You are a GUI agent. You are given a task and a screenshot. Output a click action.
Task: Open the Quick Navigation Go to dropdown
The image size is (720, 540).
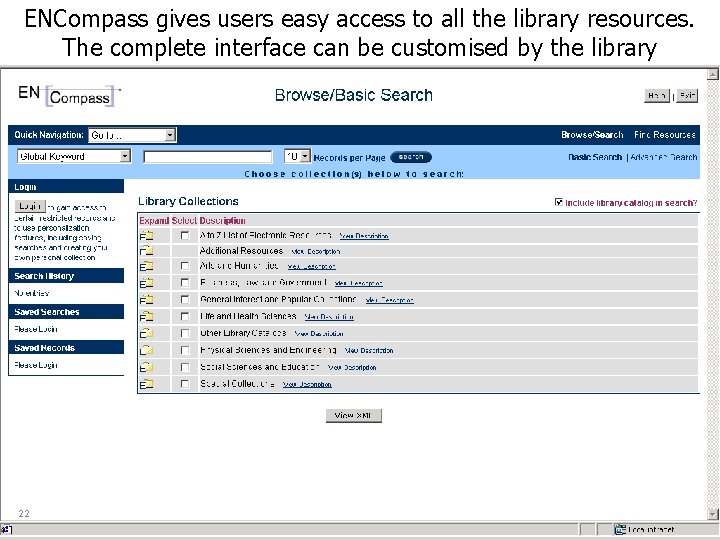pyautogui.click(x=132, y=135)
